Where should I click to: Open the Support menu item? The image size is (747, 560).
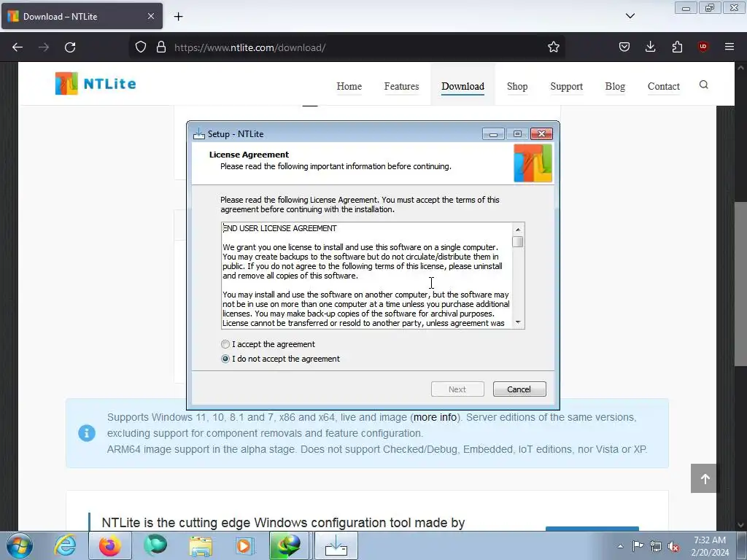(566, 86)
